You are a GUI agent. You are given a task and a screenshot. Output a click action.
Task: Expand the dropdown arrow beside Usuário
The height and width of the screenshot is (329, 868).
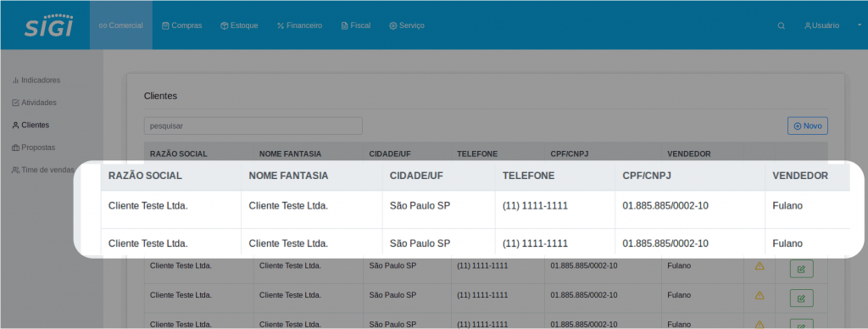pos(860,25)
